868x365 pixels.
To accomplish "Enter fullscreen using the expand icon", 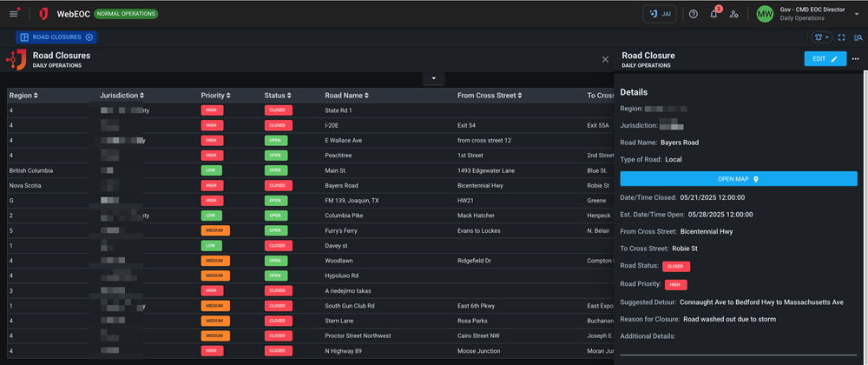I will click(x=841, y=37).
